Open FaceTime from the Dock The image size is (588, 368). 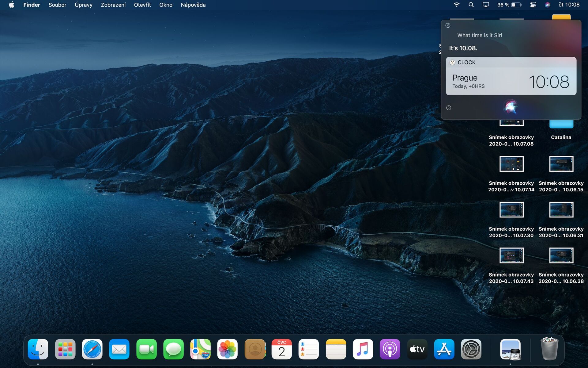point(146,349)
